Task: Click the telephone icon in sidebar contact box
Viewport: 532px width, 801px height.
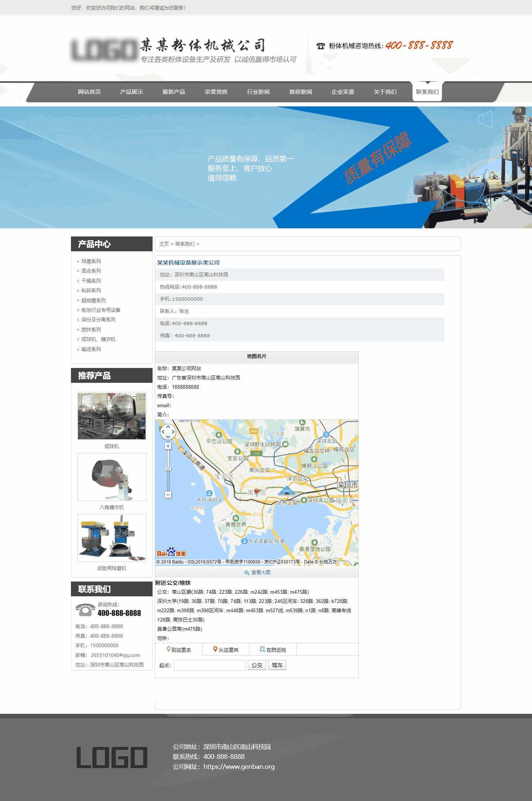Action: [x=85, y=610]
